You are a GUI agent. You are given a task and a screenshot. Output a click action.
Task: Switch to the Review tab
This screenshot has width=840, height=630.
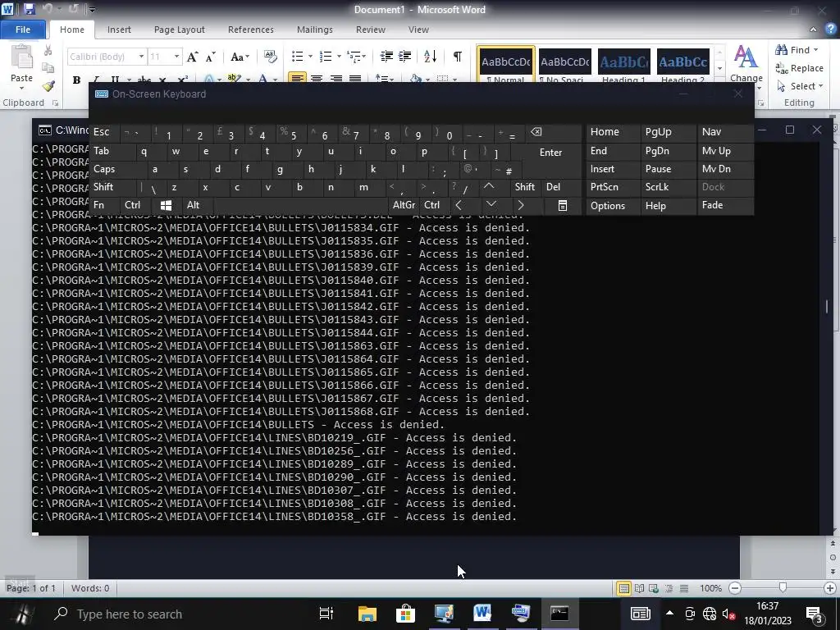(371, 30)
